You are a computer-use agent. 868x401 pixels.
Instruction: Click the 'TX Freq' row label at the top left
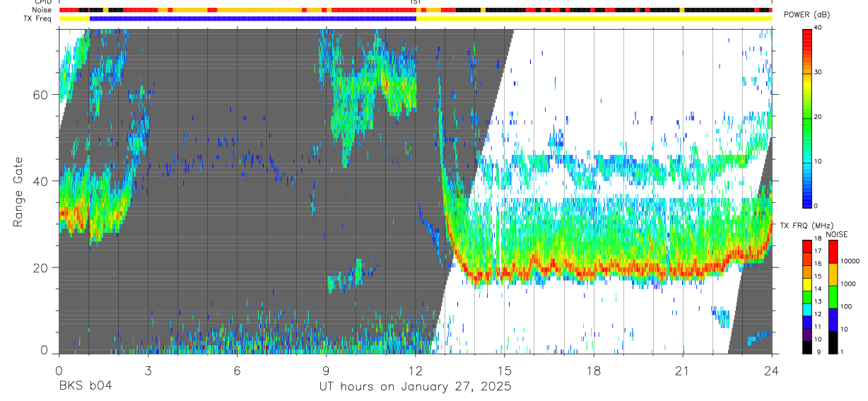(x=39, y=18)
